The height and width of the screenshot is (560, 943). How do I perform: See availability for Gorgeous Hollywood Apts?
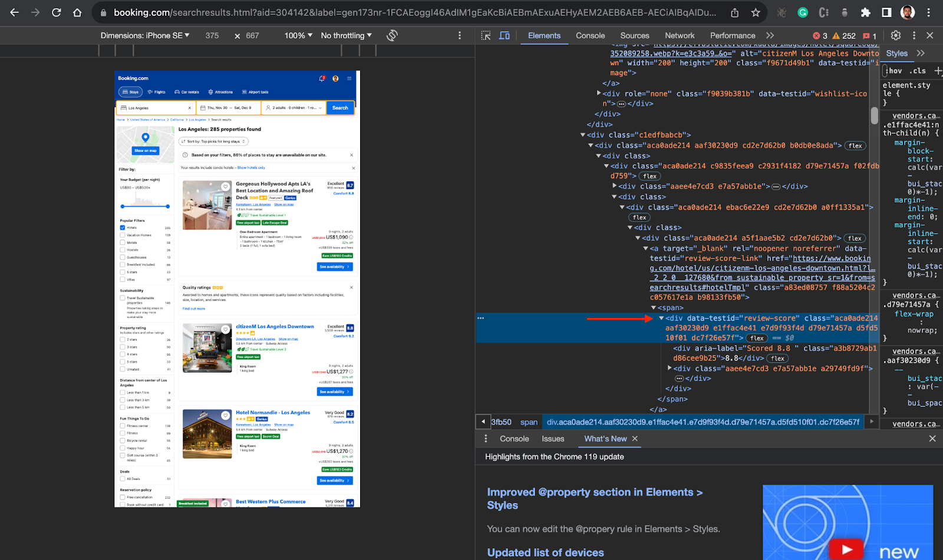[x=335, y=267]
